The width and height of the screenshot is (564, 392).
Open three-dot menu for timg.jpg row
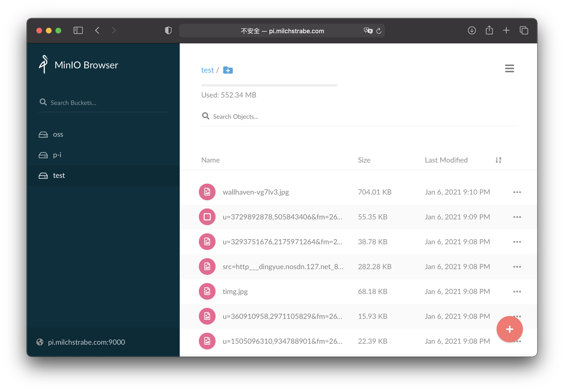[517, 292]
